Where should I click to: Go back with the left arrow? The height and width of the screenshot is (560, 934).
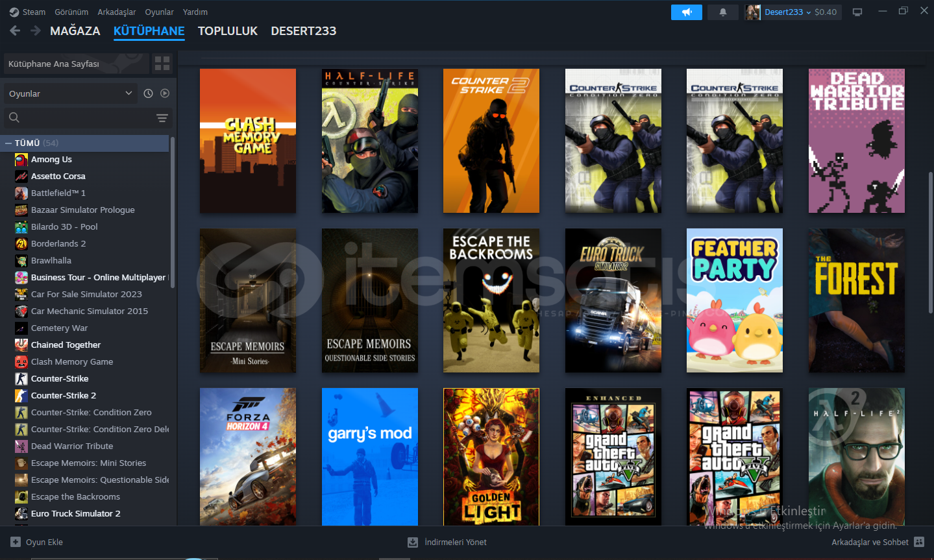pyautogui.click(x=16, y=30)
